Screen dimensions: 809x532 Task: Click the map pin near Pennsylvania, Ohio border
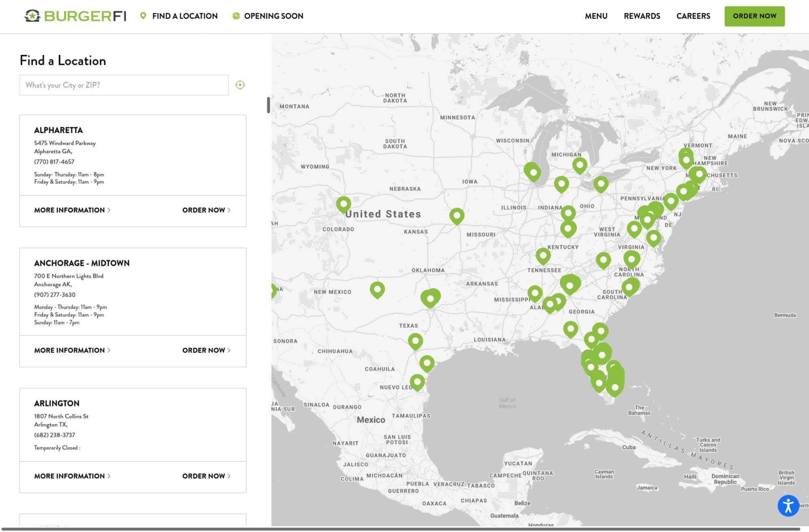click(x=601, y=184)
